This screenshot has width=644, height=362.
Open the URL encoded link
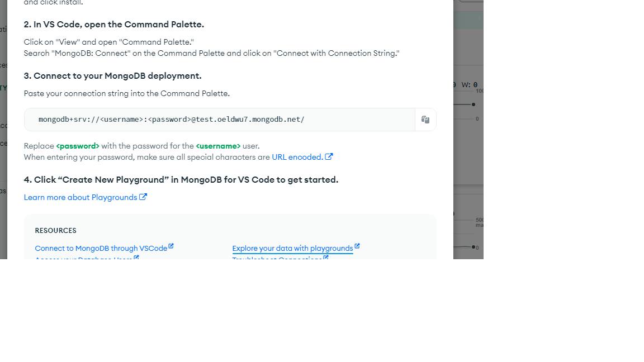pos(296,157)
